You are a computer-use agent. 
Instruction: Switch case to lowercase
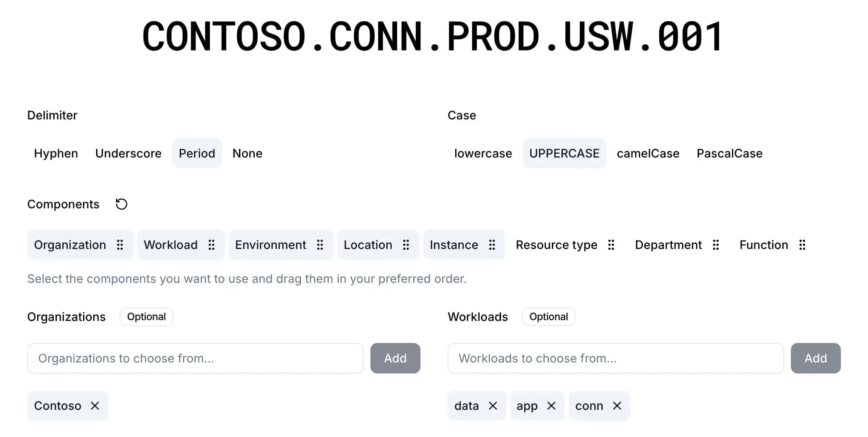483,153
